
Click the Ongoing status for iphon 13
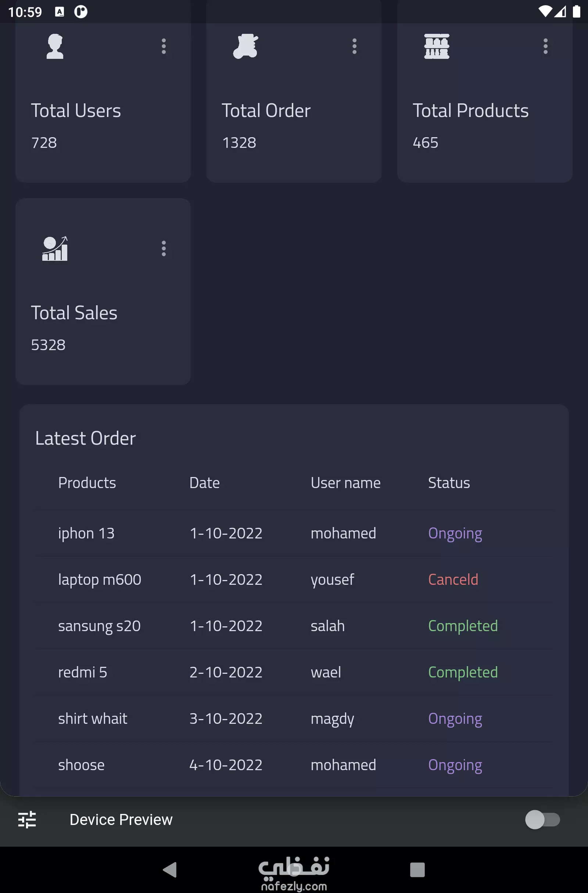(x=455, y=533)
